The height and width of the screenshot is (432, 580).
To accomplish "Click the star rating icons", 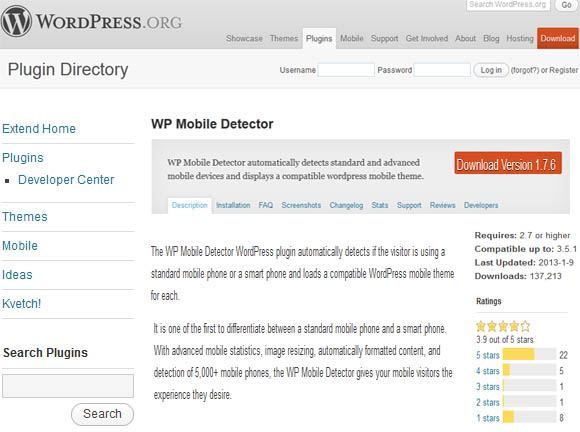I will (x=503, y=326).
